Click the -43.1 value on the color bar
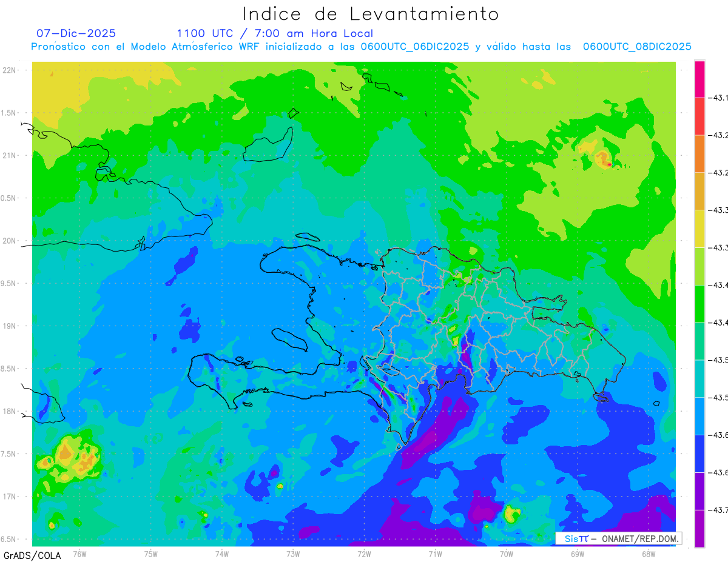 pos(720,98)
